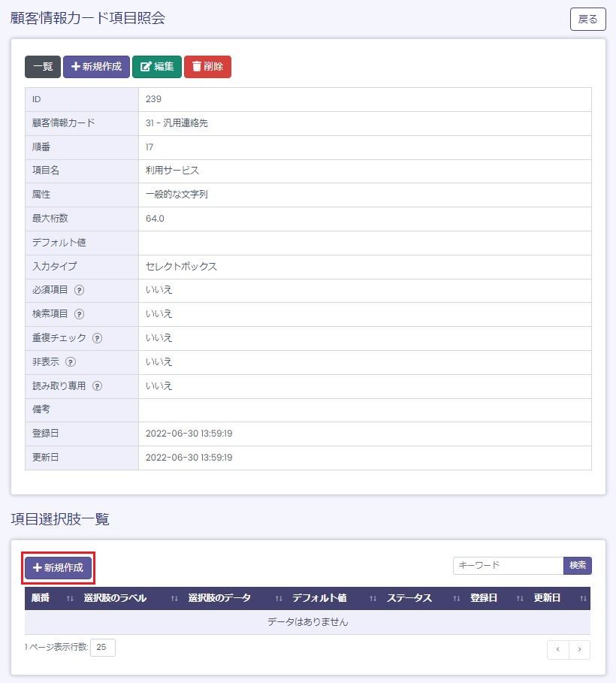Click the キーワード search field
616x683 pixels.
(x=508, y=566)
